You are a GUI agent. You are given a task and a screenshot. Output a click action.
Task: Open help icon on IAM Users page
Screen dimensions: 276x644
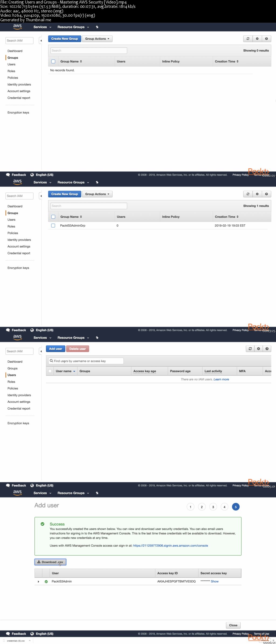click(x=267, y=349)
